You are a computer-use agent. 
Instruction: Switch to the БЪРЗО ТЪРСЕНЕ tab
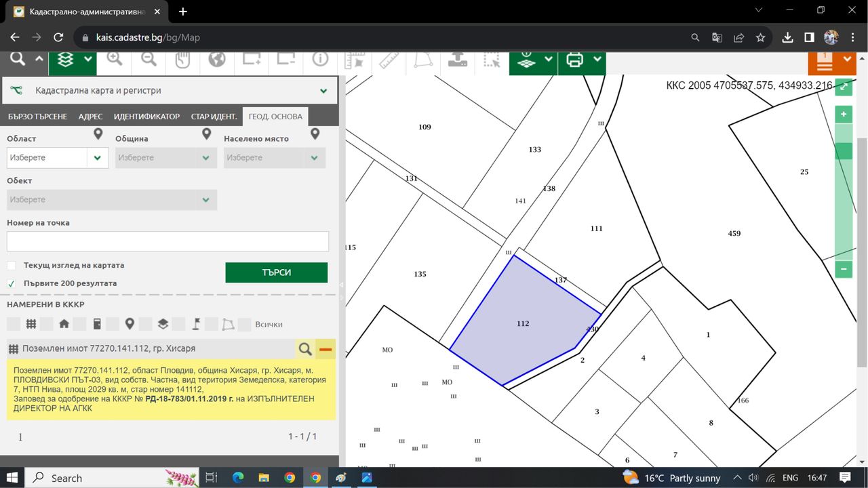click(37, 117)
